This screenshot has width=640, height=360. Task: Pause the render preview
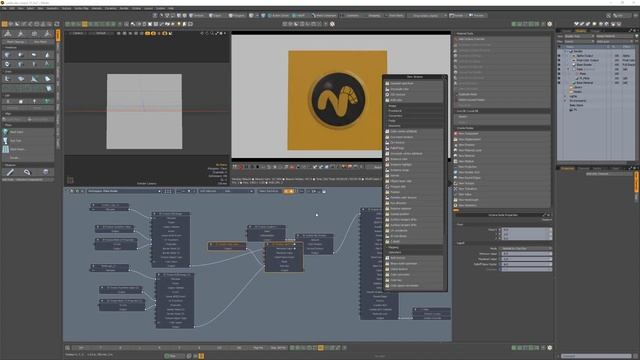[x=236, y=167]
